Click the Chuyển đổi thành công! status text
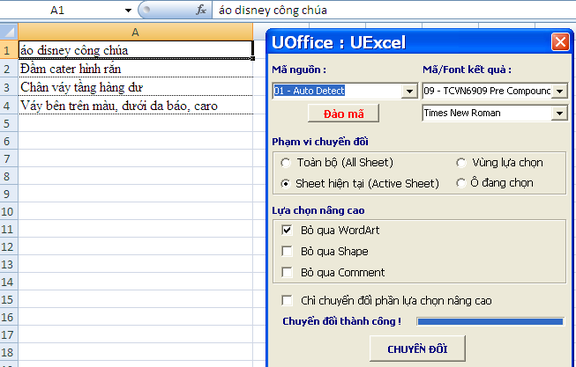This screenshot has height=367, width=576. point(342,321)
